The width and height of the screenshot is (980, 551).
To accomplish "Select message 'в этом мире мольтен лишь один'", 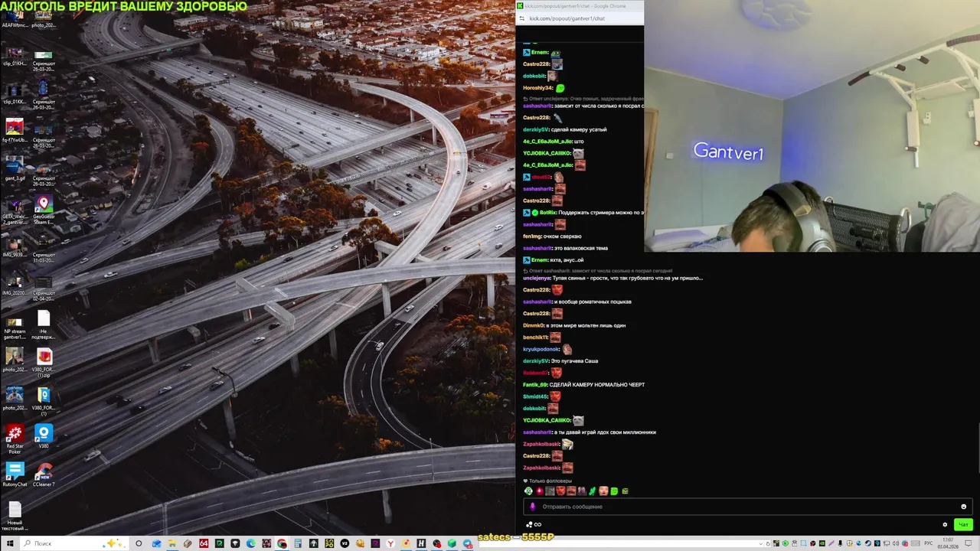I will [x=586, y=325].
